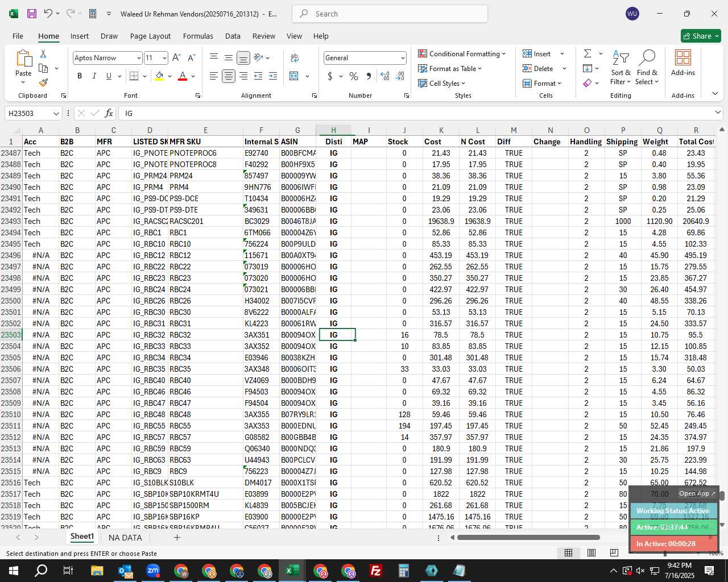728x582 pixels.
Task: Open Sort & Filter options
Action: click(x=621, y=67)
